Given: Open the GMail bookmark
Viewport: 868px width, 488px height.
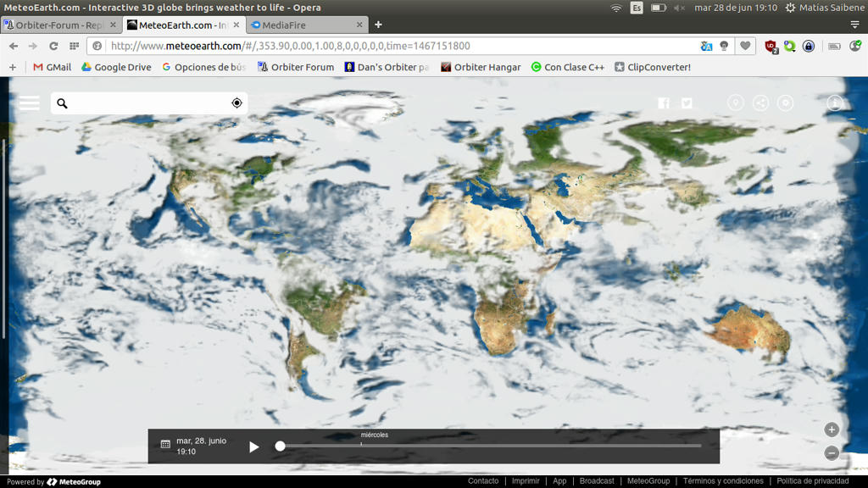Looking at the screenshot, I should [52, 67].
